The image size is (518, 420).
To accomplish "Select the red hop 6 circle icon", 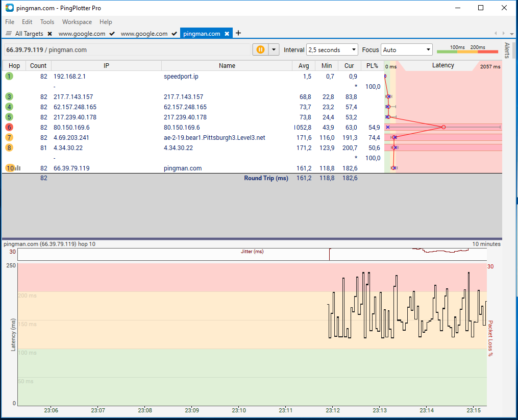I will point(9,127).
